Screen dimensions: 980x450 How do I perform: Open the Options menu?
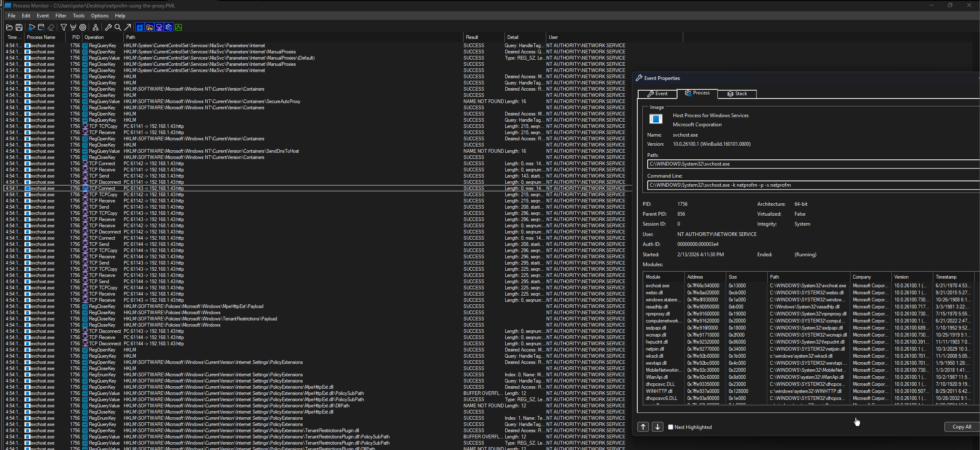[100, 16]
